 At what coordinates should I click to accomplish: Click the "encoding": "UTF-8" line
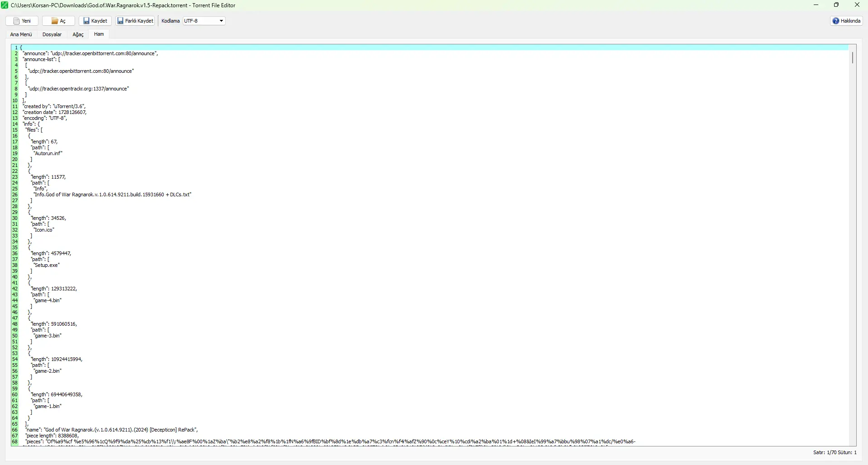tap(45, 118)
